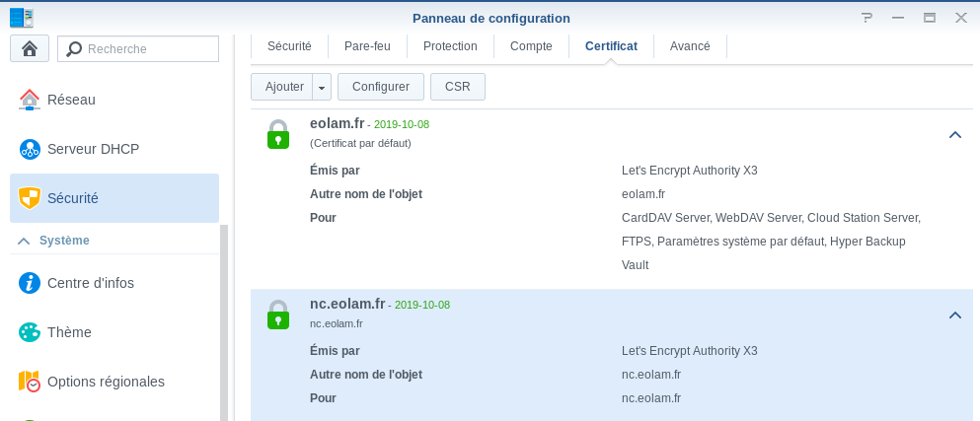The width and height of the screenshot is (980, 421).
Task: Collapse the eolam.fr certificate details
Action: tap(954, 135)
